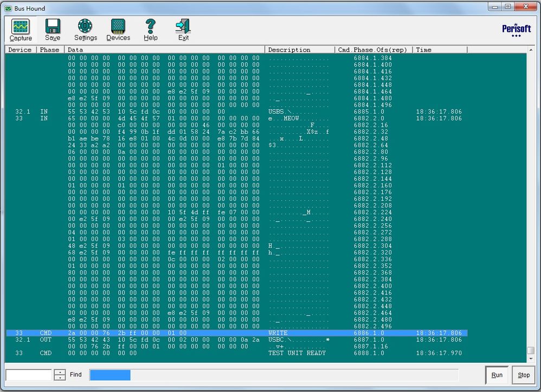Click the Stop button
This screenshot has height=392, width=541.
524,375
